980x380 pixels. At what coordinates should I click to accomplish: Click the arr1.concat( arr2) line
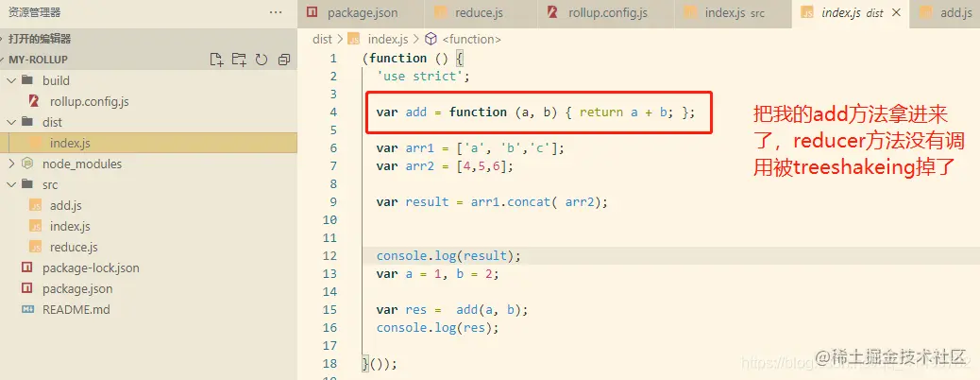tap(492, 202)
